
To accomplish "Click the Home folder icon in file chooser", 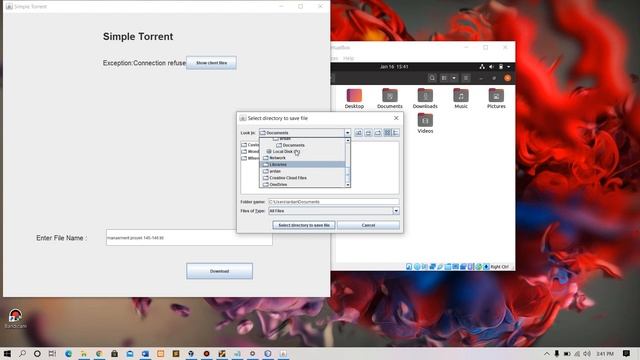I will coord(368,133).
